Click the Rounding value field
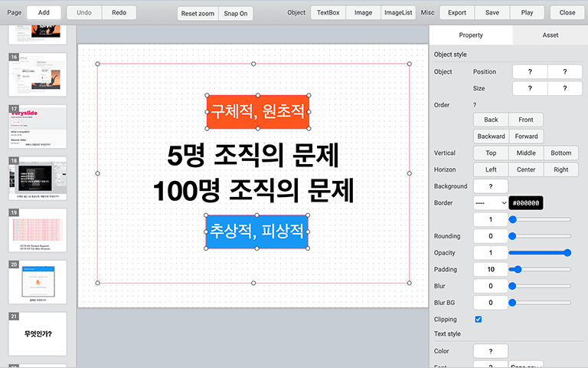588x368 pixels. pos(491,236)
